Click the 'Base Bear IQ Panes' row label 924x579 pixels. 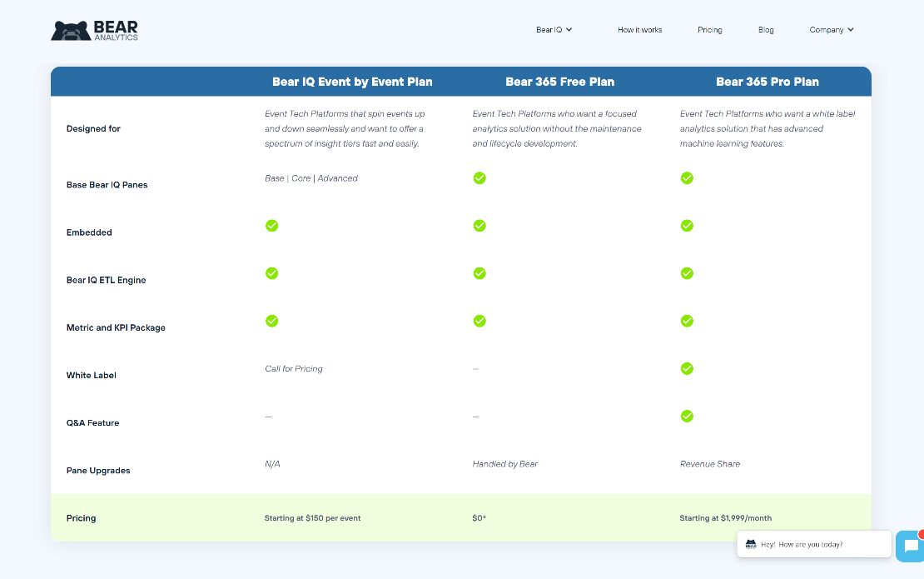(x=107, y=185)
